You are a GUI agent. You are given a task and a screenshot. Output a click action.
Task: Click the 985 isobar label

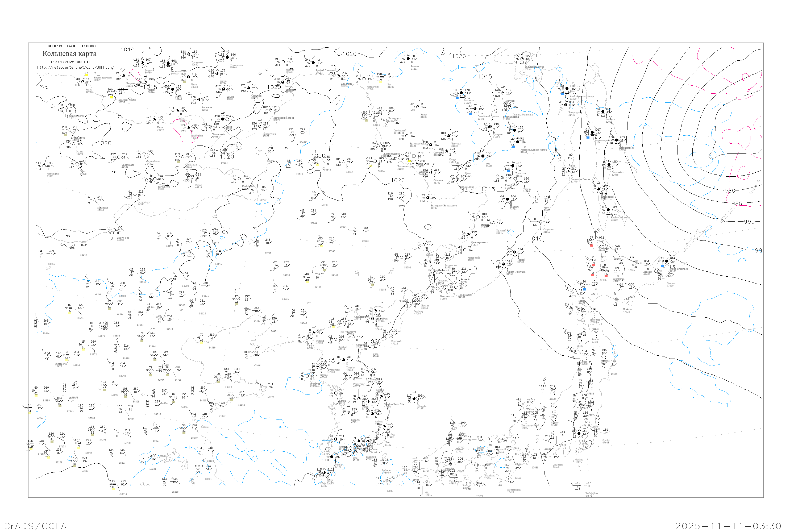point(737,203)
